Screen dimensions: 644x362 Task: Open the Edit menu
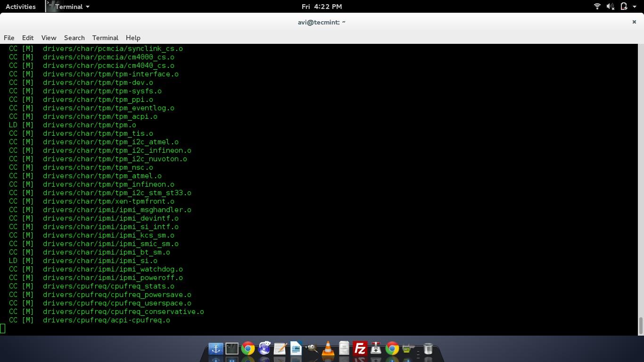(x=28, y=38)
